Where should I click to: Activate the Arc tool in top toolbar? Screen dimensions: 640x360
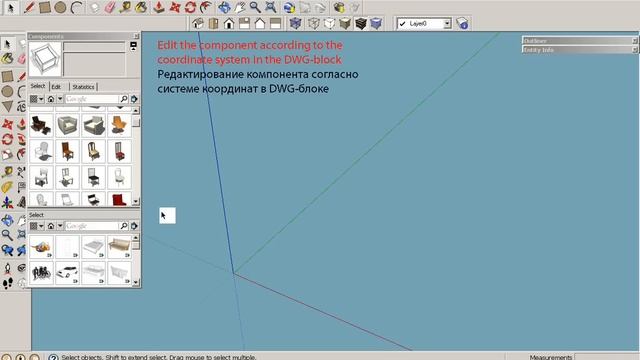tap(76, 7)
